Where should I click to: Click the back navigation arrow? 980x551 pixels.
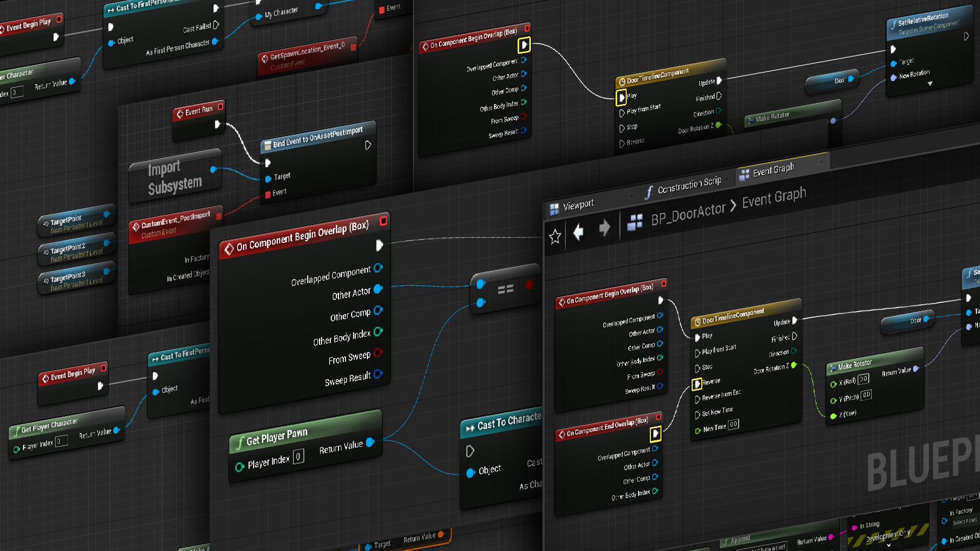pyautogui.click(x=579, y=232)
